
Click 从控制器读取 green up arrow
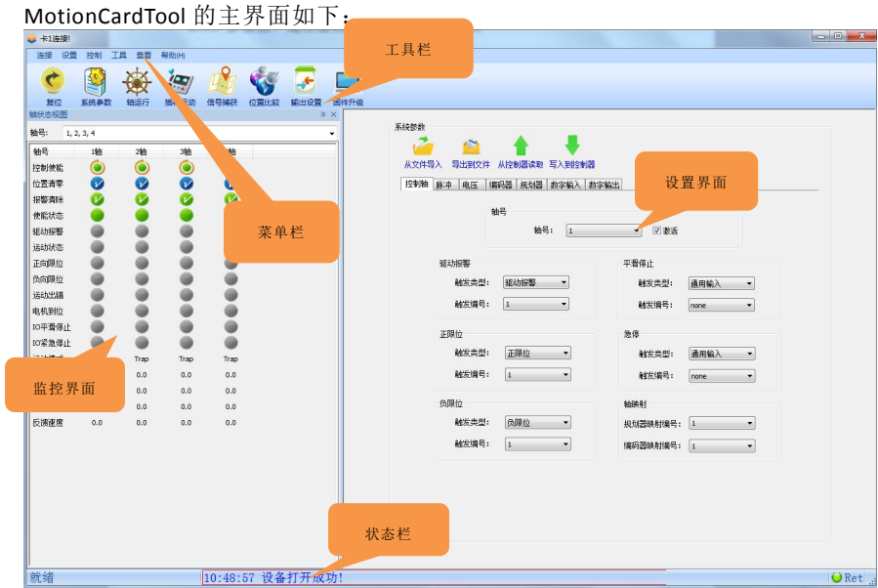[521, 147]
